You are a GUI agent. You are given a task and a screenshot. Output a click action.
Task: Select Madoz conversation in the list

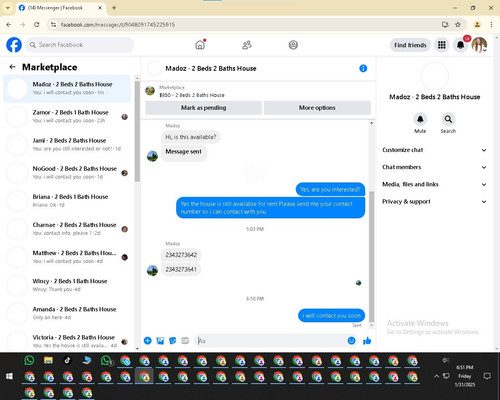(67, 88)
